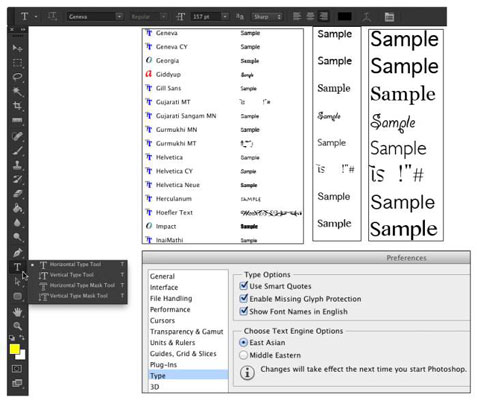Image resolution: width=477 pixels, height=400 pixels.
Task: Open Interface preferences category
Action: (x=164, y=287)
